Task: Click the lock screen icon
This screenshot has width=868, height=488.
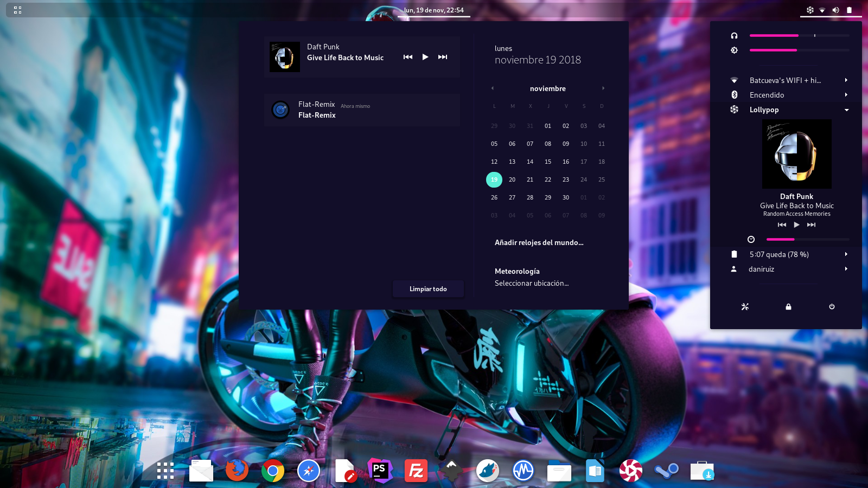Action: tap(788, 306)
